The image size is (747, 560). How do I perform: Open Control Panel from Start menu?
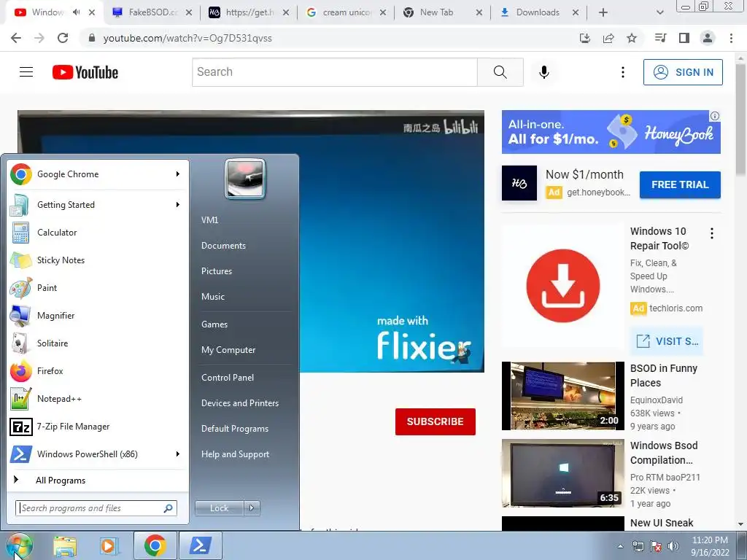pos(228,378)
